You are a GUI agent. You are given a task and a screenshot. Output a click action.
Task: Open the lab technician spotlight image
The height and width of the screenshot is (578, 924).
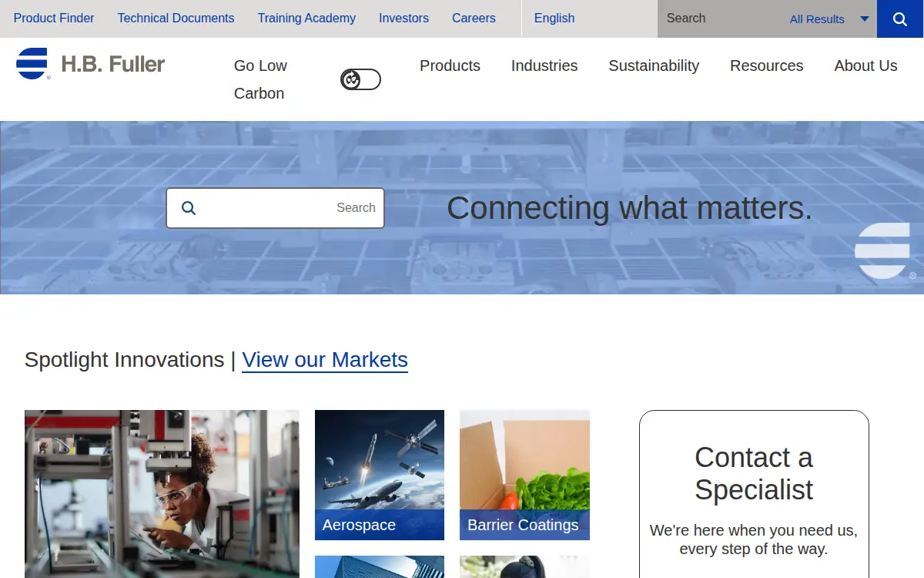click(x=162, y=494)
